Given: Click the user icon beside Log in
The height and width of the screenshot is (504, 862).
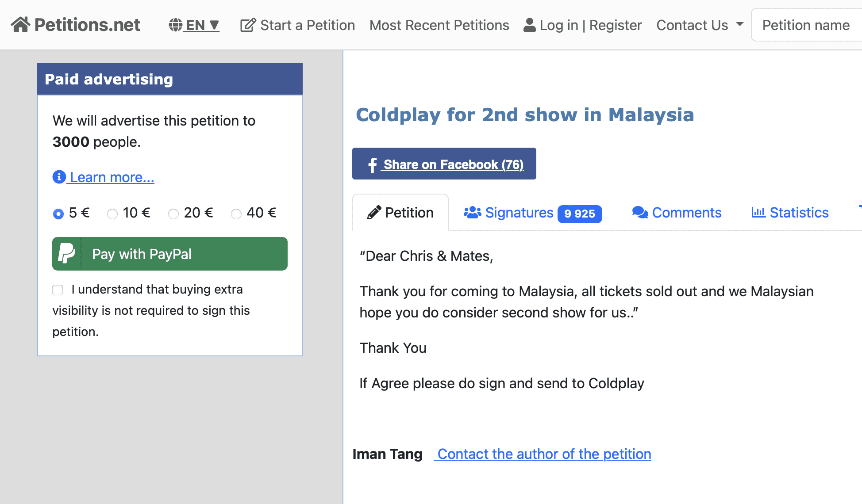Looking at the screenshot, I should pyautogui.click(x=529, y=25).
